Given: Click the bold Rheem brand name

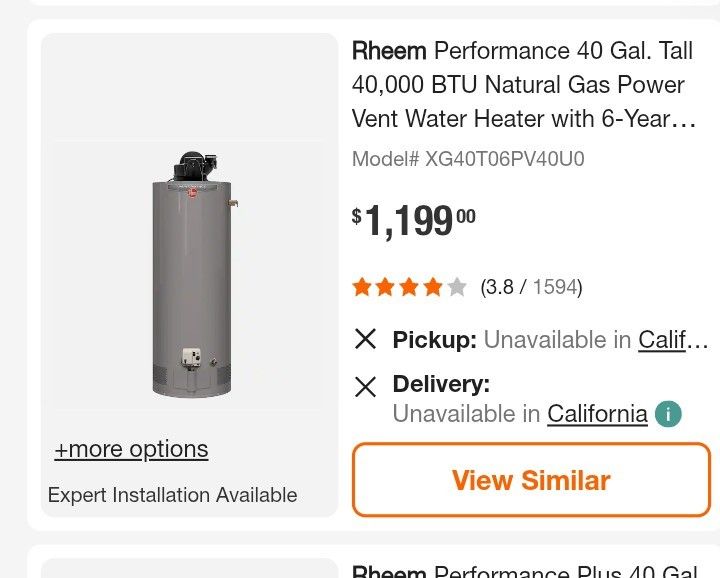Looking at the screenshot, I should coord(389,51).
